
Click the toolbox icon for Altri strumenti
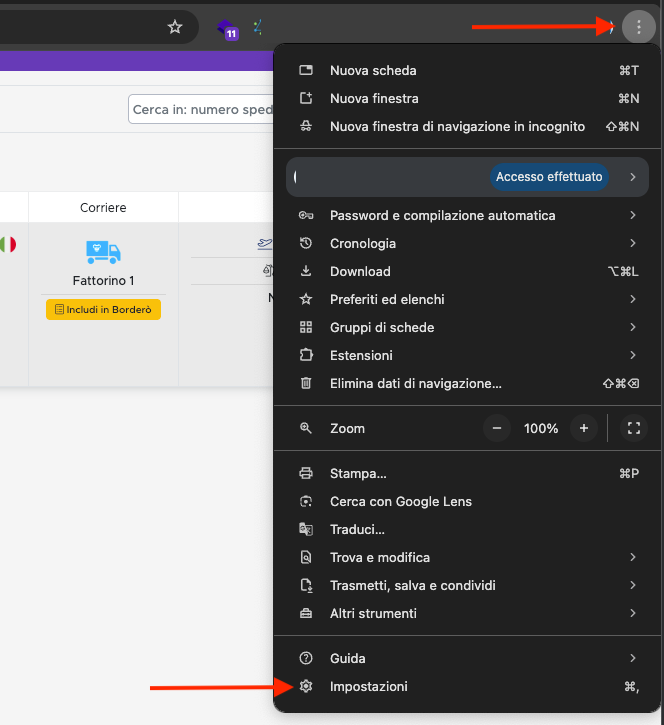point(306,614)
